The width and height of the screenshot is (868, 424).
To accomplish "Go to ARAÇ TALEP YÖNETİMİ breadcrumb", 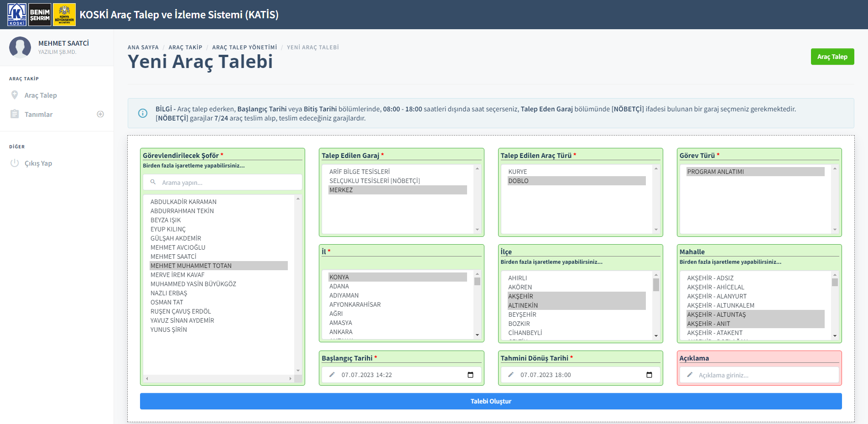I will (244, 47).
